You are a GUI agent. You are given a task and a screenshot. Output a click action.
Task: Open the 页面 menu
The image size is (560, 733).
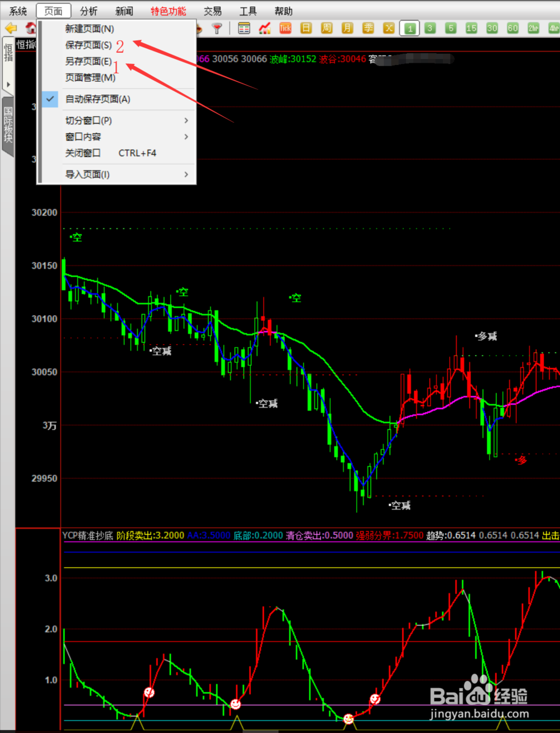54,11
